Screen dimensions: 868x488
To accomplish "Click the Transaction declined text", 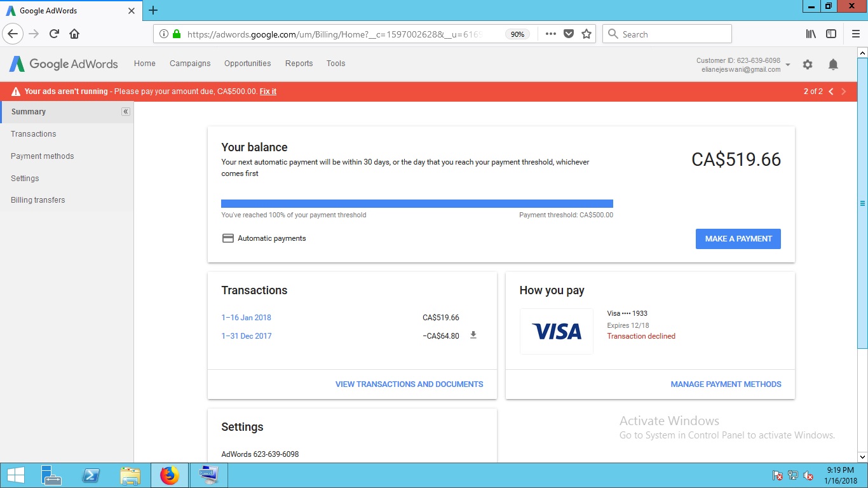I will point(641,336).
